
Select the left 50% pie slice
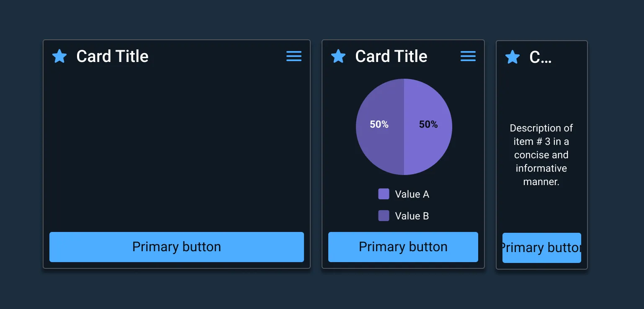379,124
